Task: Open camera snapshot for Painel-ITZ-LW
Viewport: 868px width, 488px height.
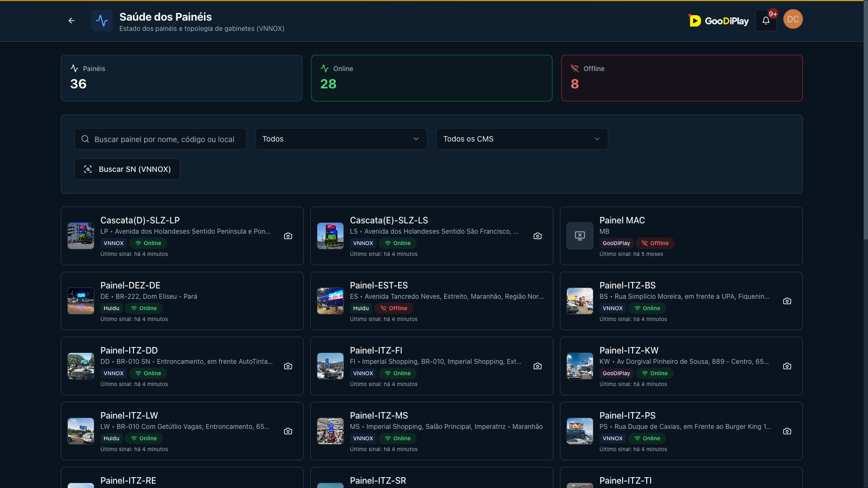Action: pos(288,431)
